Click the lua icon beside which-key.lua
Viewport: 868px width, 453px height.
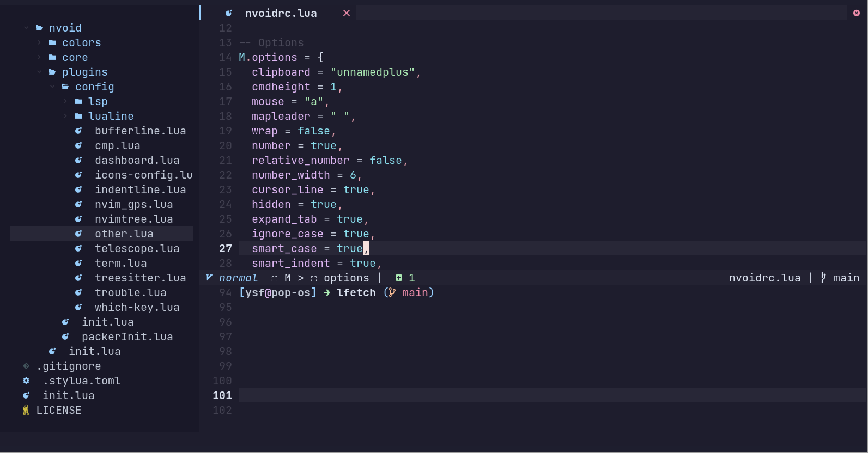coord(78,307)
